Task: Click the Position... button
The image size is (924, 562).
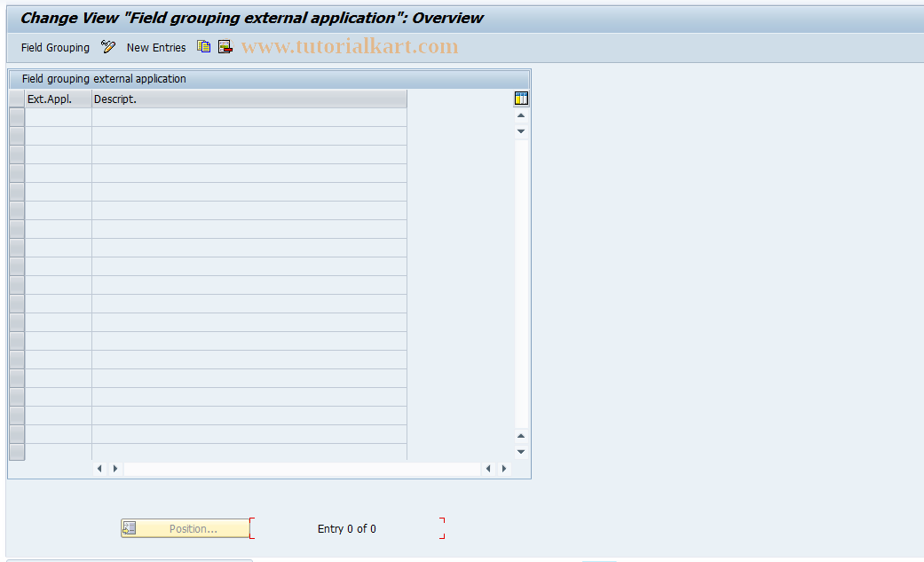Action: (x=185, y=528)
